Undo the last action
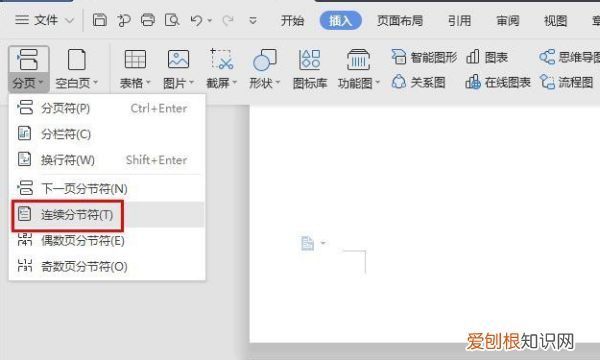600x360 pixels. click(196, 20)
